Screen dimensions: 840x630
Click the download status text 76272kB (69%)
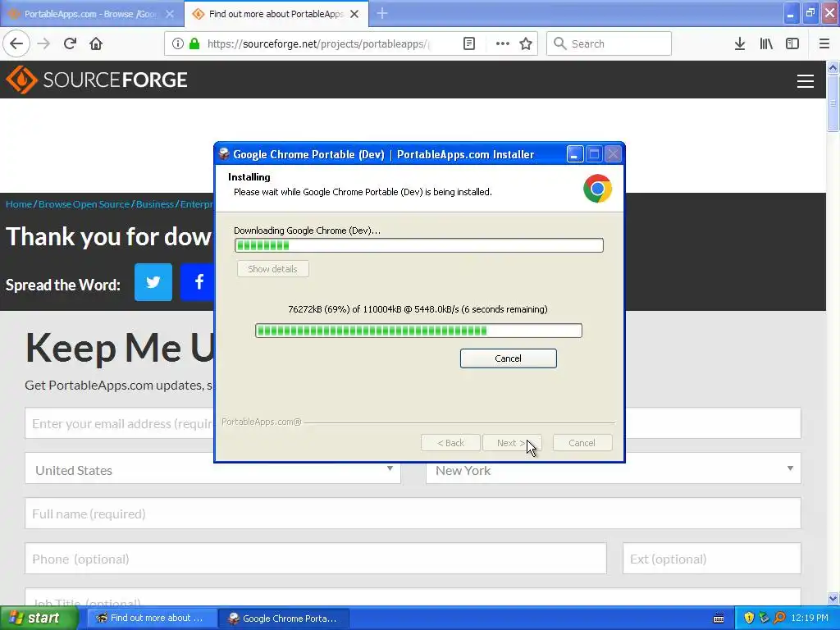[x=418, y=309]
